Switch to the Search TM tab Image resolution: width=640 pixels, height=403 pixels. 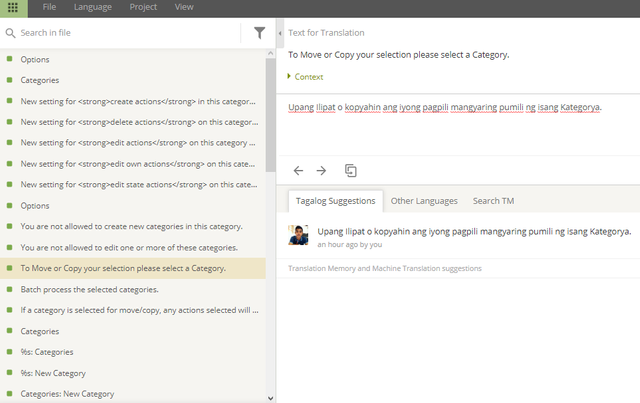[493, 201]
